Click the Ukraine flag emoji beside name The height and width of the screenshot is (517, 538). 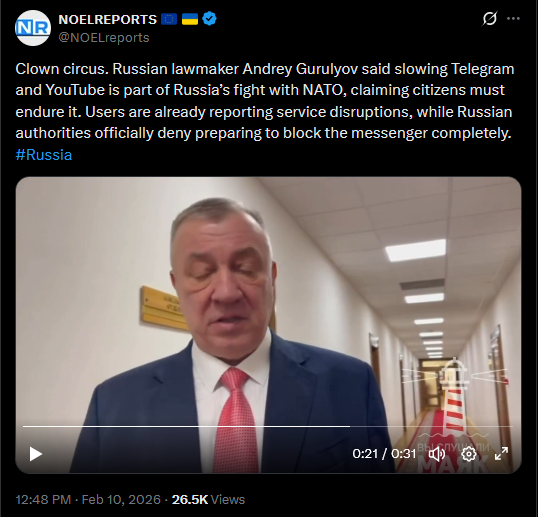point(190,19)
